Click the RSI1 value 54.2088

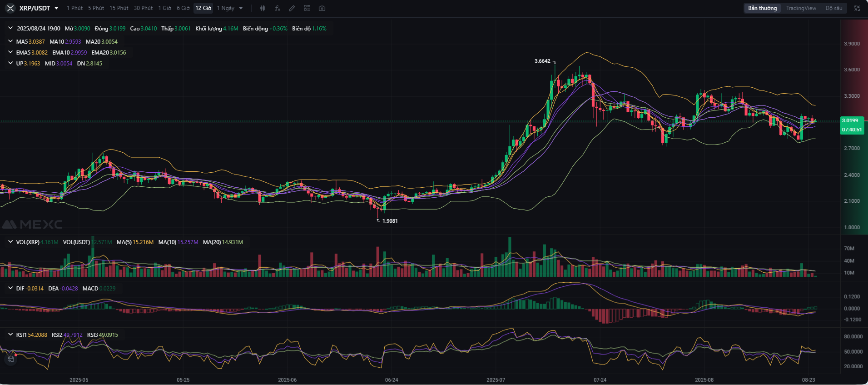pos(38,335)
